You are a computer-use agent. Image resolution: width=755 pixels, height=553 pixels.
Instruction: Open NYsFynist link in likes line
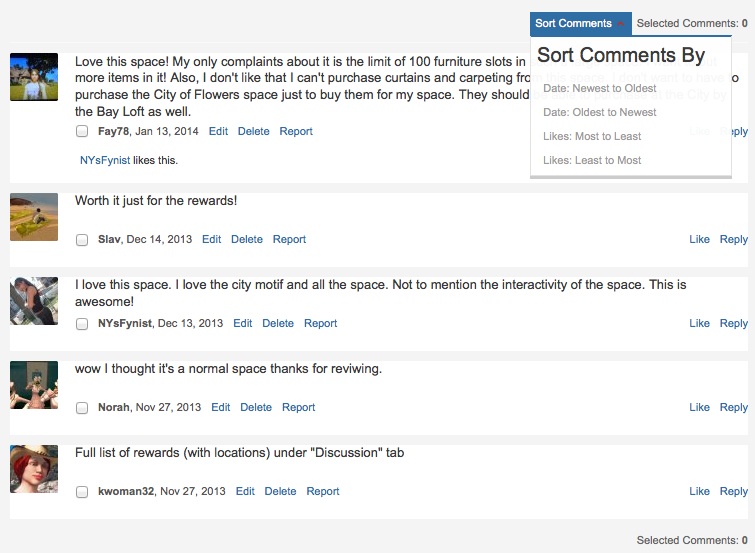coord(105,160)
